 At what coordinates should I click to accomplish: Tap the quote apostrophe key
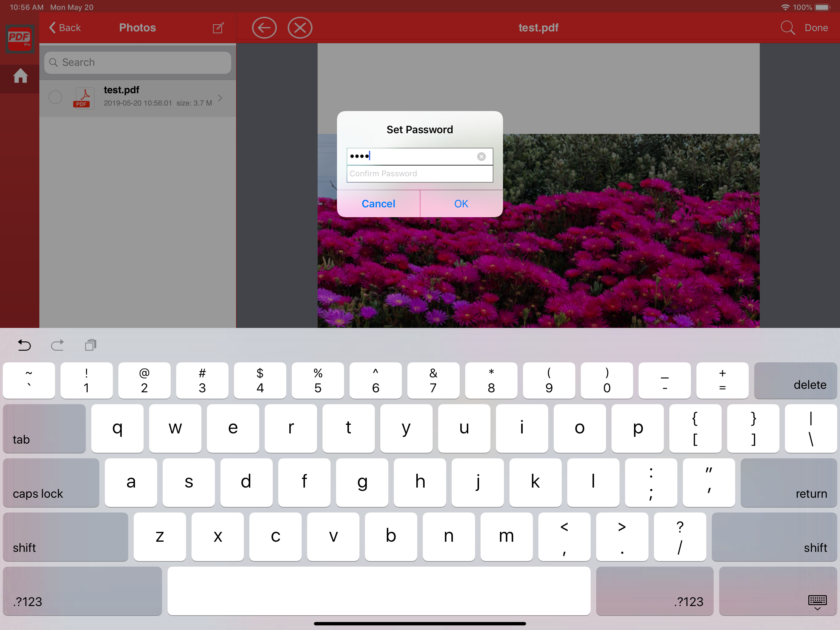point(709,483)
